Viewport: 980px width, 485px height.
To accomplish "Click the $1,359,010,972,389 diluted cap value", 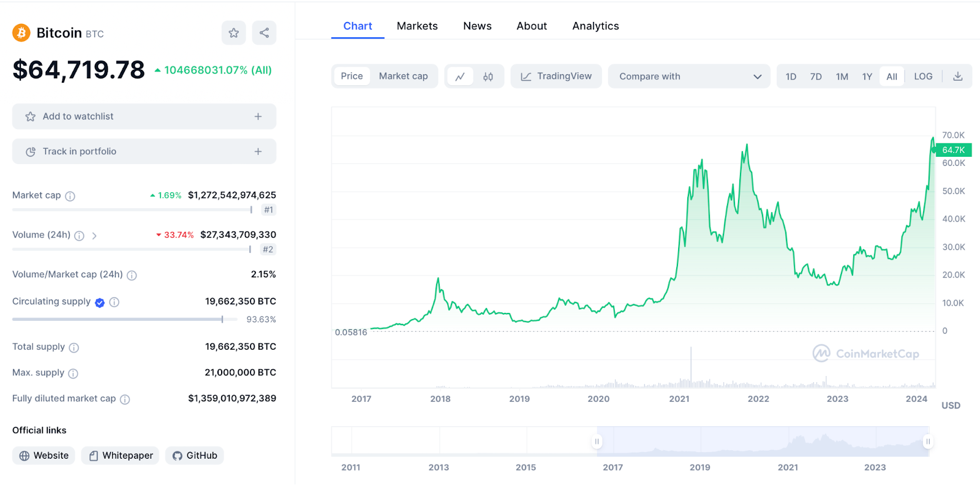I will [232, 398].
